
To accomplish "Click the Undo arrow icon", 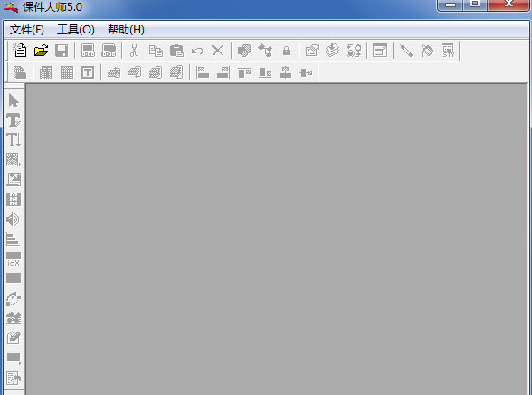I will [197, 52].
